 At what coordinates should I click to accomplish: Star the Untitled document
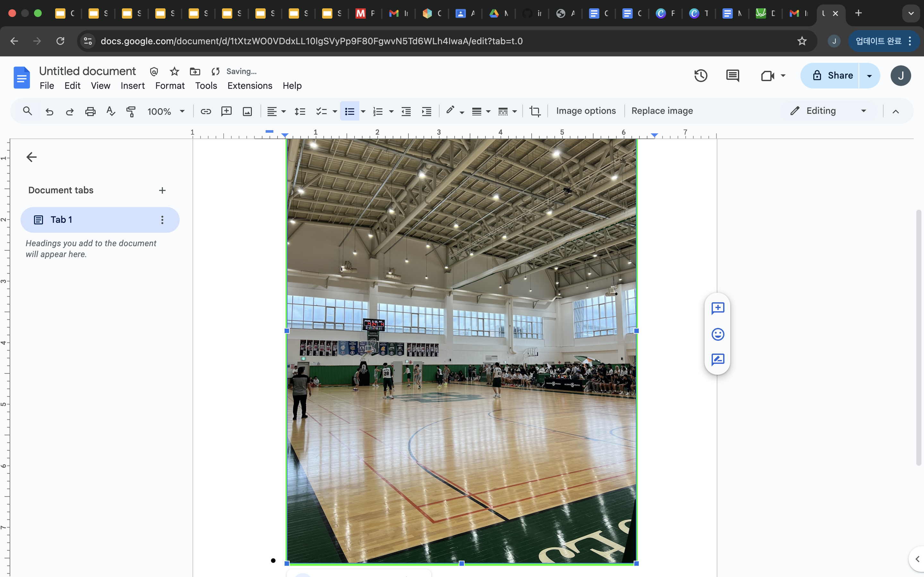click(x=175, y=71)
